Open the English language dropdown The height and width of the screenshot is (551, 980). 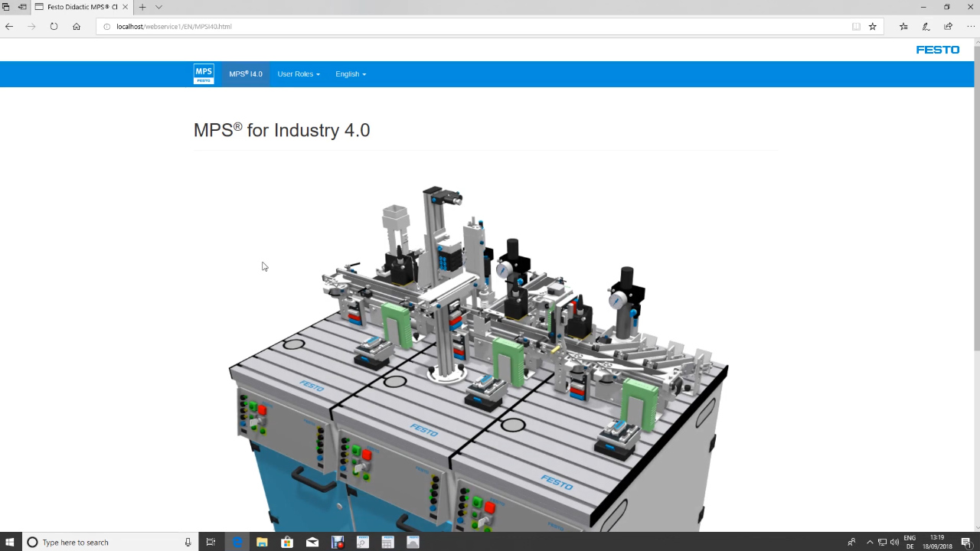[x=351, y=74]
